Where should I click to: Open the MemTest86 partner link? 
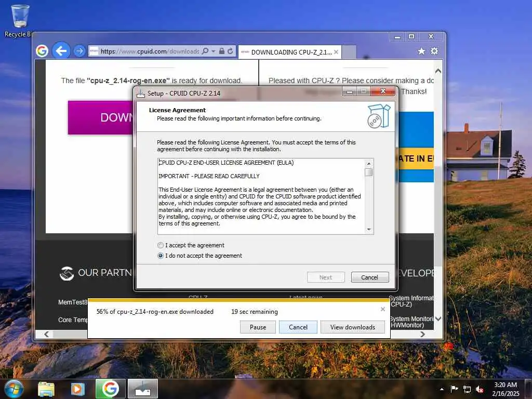coord(73,302)
